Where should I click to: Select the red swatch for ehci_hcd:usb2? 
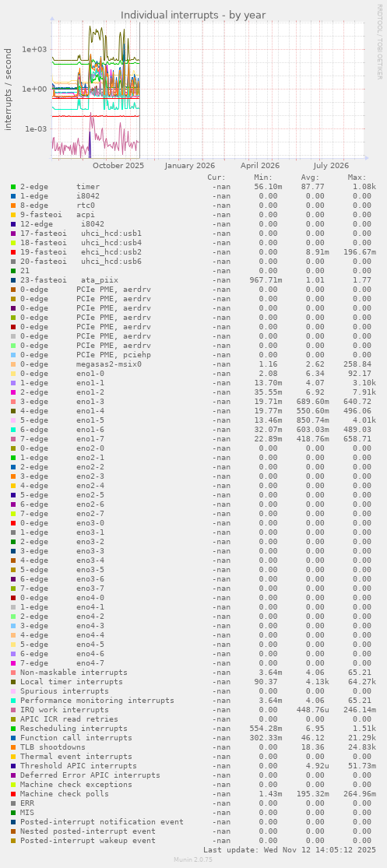point(12,252)
